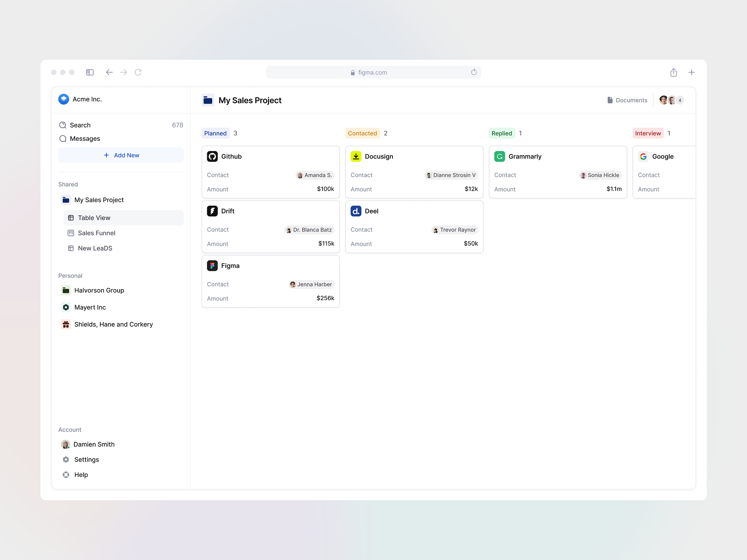Click the Deel logo on the Deel card
This screenshot has height=560, width=747.
(x=356, y=211)
